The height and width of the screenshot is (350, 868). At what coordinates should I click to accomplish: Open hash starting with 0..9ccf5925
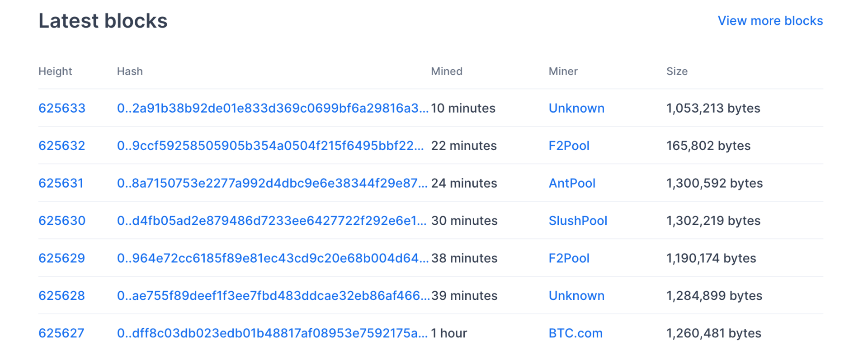270,146
